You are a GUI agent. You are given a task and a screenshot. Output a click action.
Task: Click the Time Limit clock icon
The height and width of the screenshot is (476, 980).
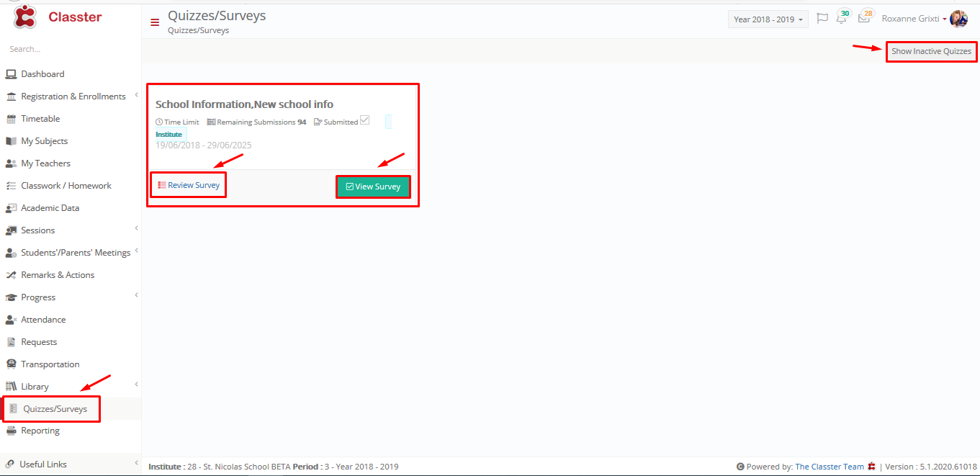(x=159, y=122)
